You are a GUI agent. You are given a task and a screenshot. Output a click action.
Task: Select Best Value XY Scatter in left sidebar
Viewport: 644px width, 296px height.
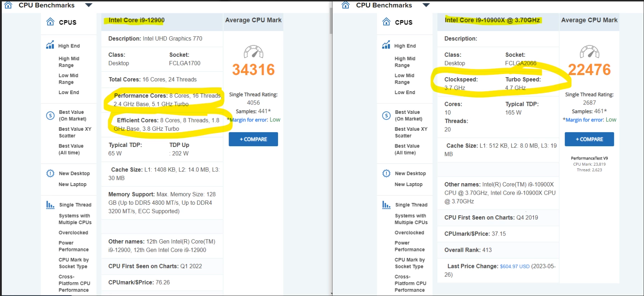75,132
